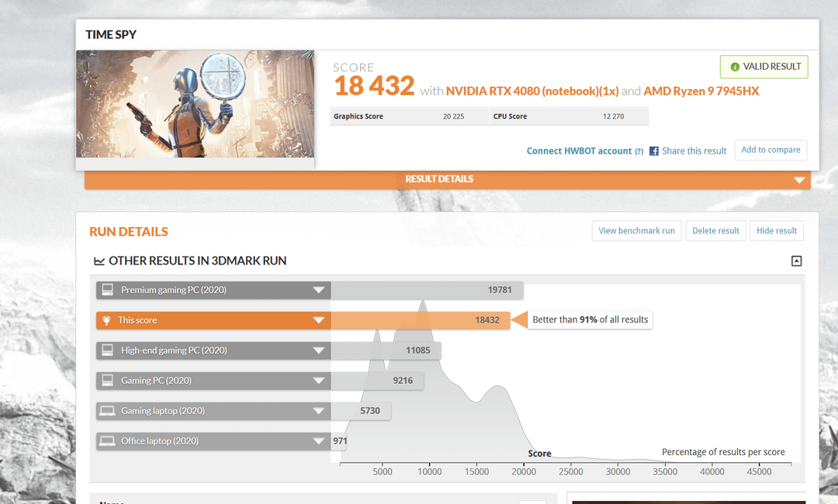Screen dimensions: 838x504
Task: Click the desktop icon on Premium gaming PC row
Action: point(107,290)
